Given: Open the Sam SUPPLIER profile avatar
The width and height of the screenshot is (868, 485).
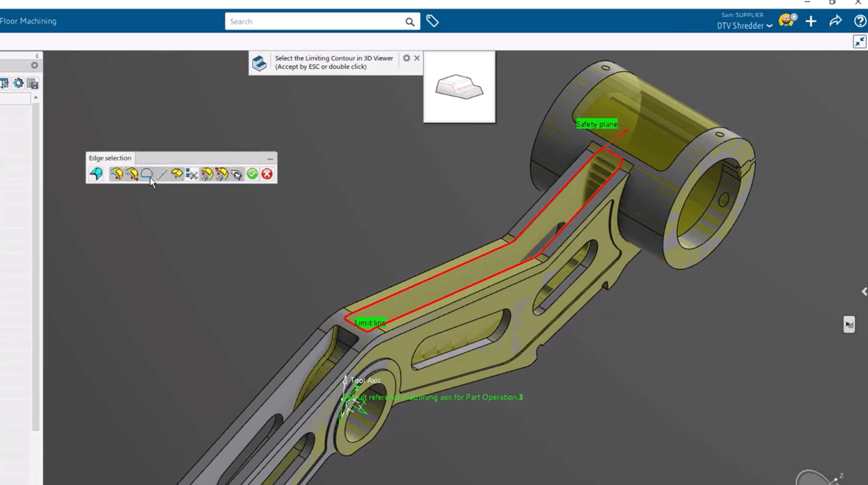Looking at the screenshot, I should pyautogui.click(x=786, y=20).
